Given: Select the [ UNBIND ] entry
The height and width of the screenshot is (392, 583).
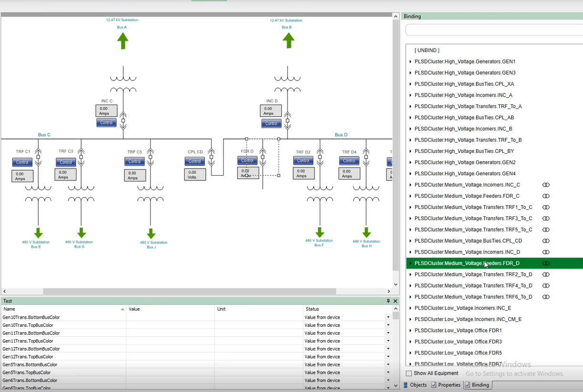Looking at the screenshot, I should click(427, 50).
